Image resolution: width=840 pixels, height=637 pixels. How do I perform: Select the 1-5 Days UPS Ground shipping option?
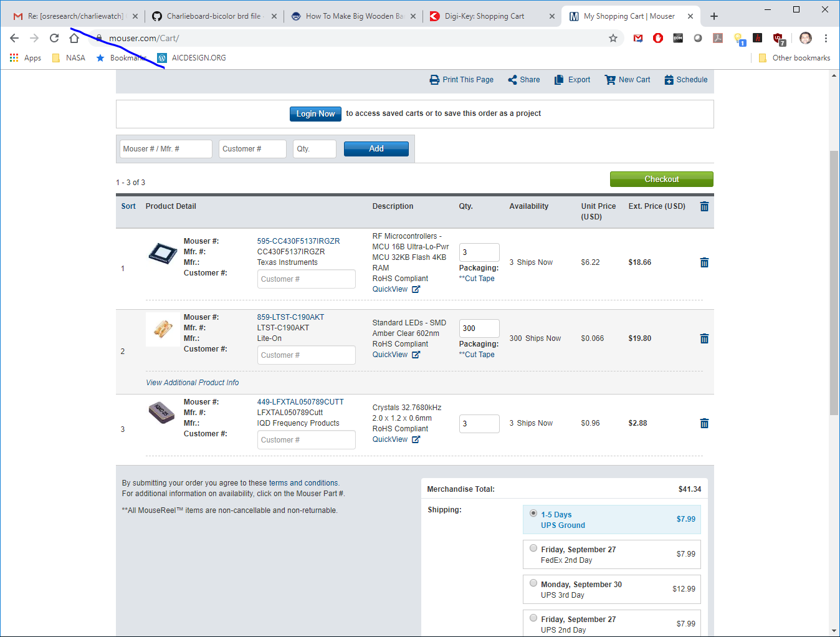click(533, 513)
